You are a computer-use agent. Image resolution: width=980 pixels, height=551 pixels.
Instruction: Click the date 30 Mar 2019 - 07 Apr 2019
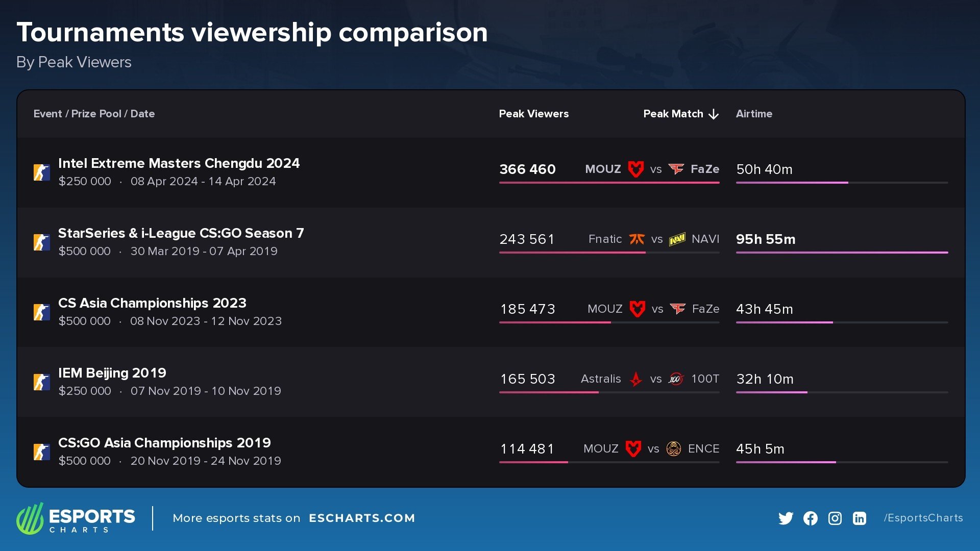tap(204, 252)
